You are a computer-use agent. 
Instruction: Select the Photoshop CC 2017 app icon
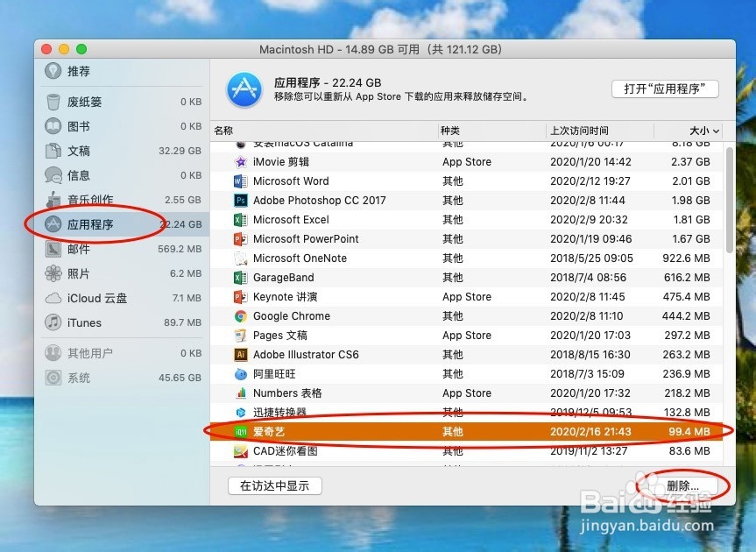point(241,200)
